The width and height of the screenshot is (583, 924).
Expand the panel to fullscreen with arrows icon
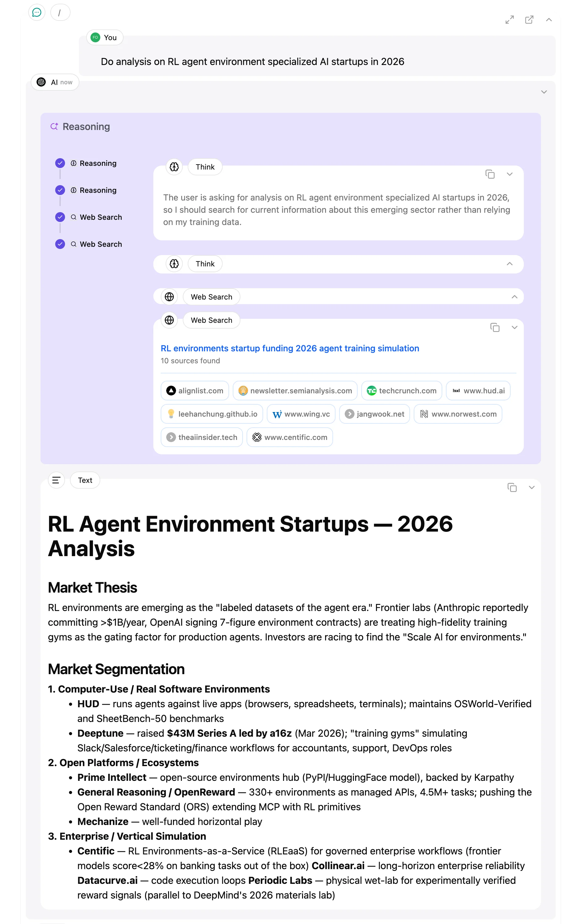tap(509, 20)
